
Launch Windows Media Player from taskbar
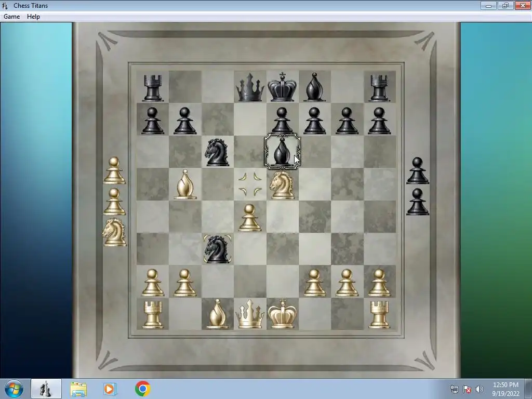point(110,389)
